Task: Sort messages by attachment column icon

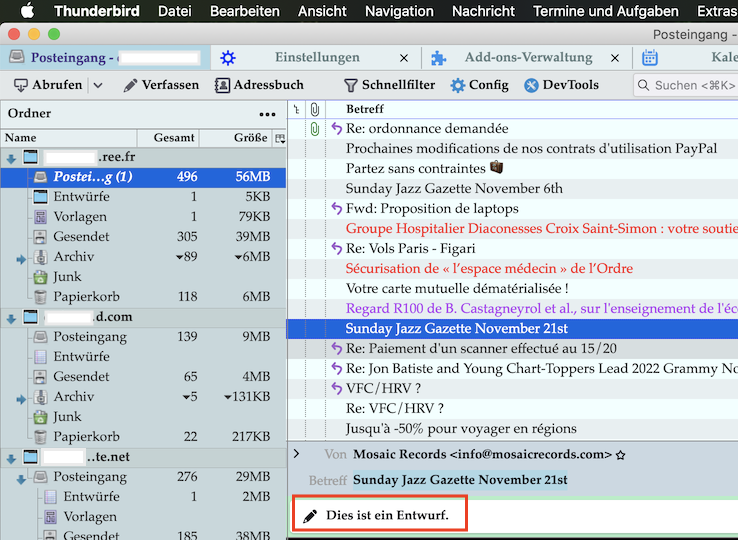Action: point(314,108)
